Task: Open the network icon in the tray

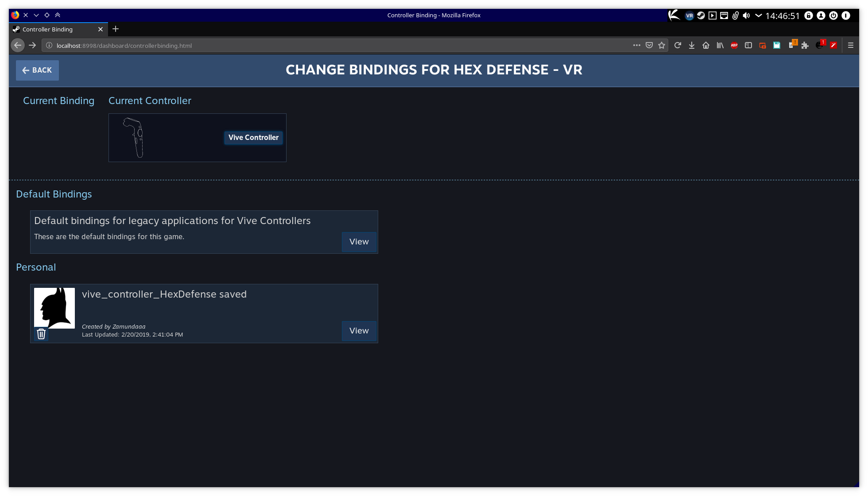Action: tap(724, 15)
